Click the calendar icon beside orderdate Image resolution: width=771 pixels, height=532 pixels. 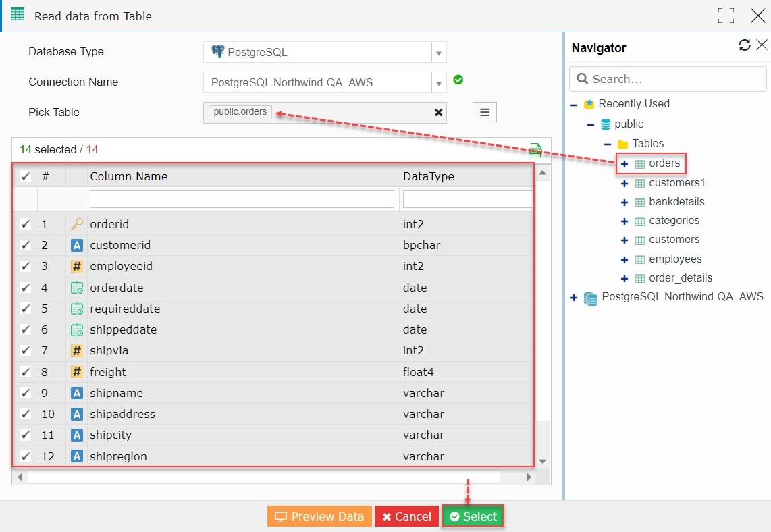pyautogui.click(x=76, y=287)
